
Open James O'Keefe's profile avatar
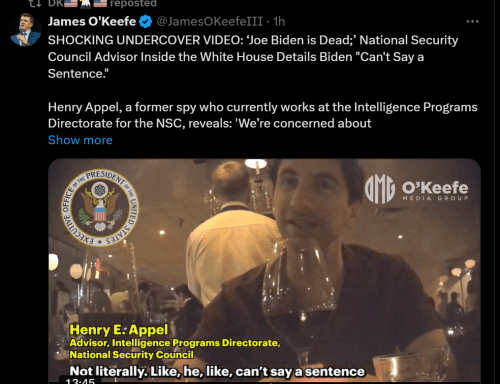25,29
